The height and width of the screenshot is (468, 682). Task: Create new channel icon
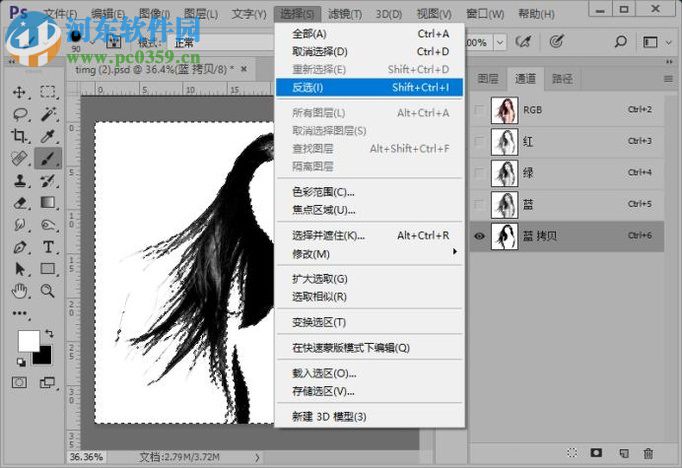click(x=623, y=453)
